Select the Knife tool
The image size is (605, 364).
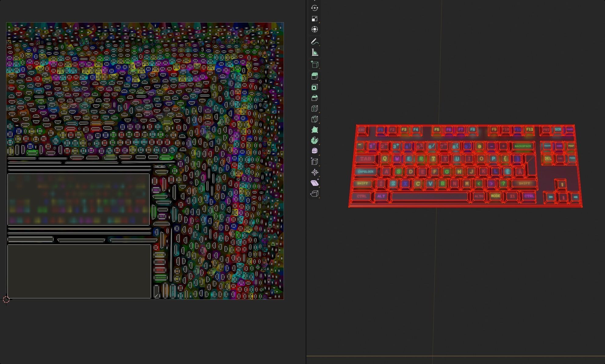click(314, 119)
